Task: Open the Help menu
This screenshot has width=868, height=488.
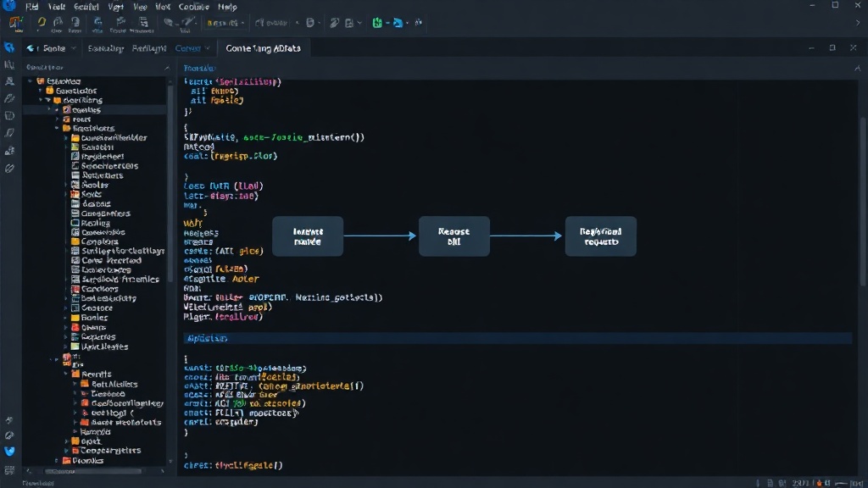Action: point(227,7)
